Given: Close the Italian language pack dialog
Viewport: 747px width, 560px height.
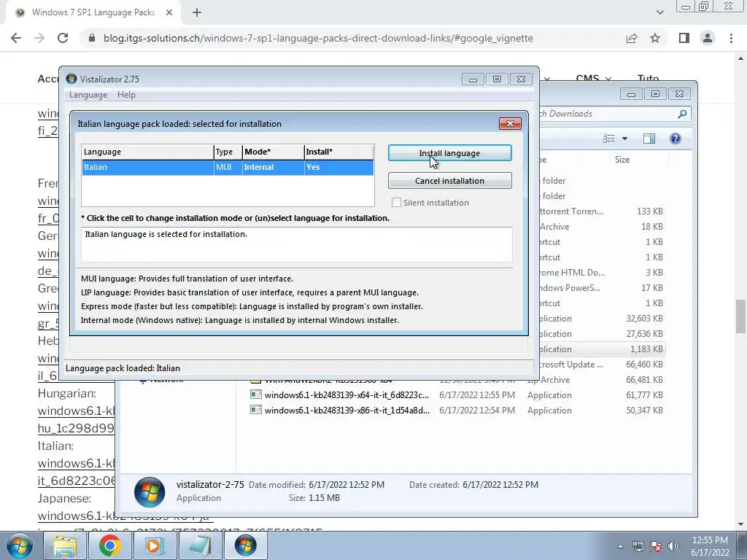Looking at the screenshot, I should [x=510, y=124].
